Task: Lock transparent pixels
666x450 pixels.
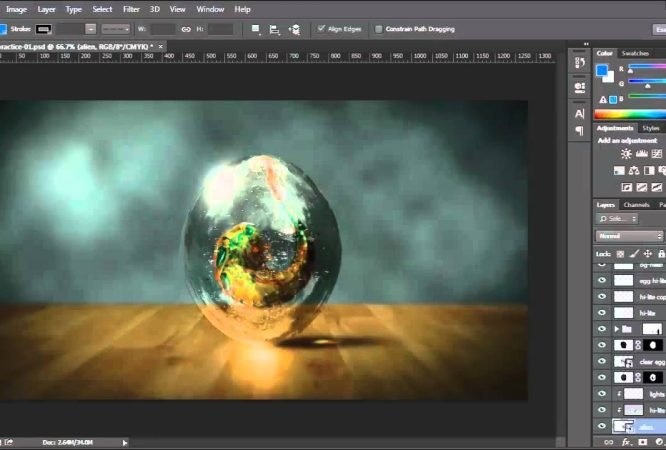Action: (x=621, y=254)
